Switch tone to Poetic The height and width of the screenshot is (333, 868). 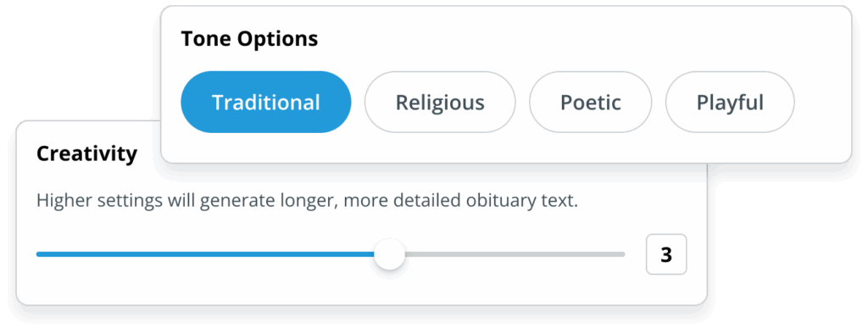(591, 103)
